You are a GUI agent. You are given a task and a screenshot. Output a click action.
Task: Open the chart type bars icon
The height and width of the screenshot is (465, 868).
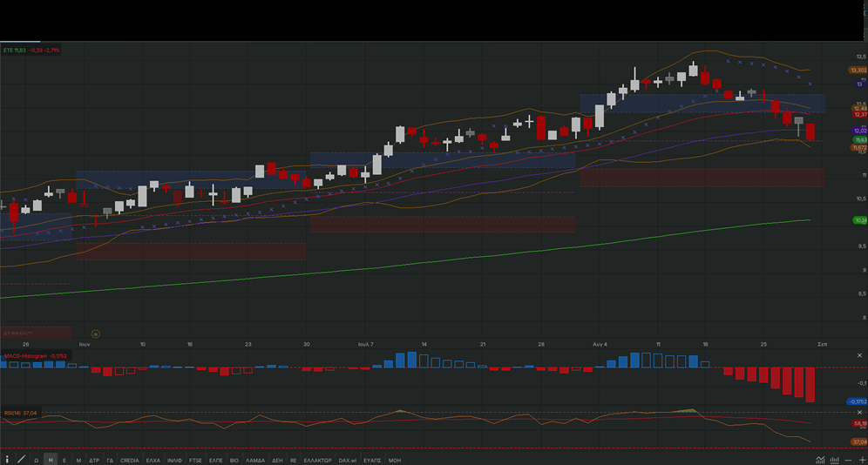(x=834, y=460)
